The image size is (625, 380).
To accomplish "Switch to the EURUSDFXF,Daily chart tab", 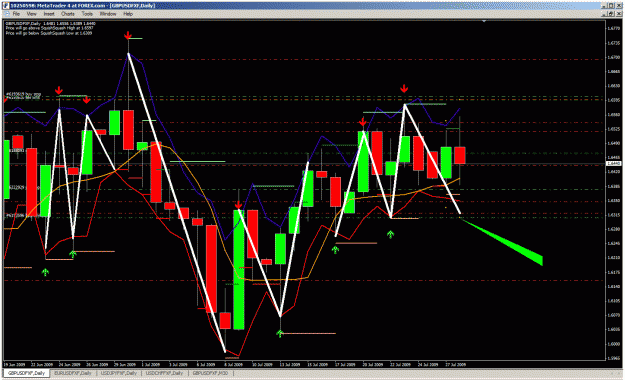I will [x=73, y=373].
